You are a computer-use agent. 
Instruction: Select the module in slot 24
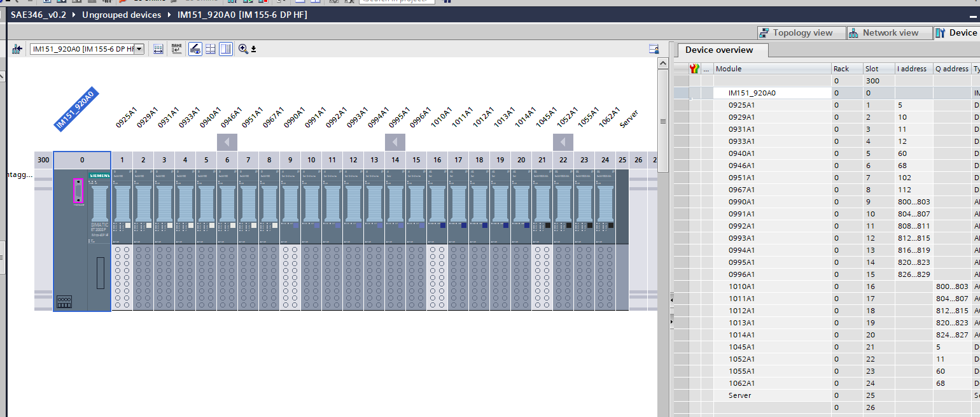click(605, 240)
